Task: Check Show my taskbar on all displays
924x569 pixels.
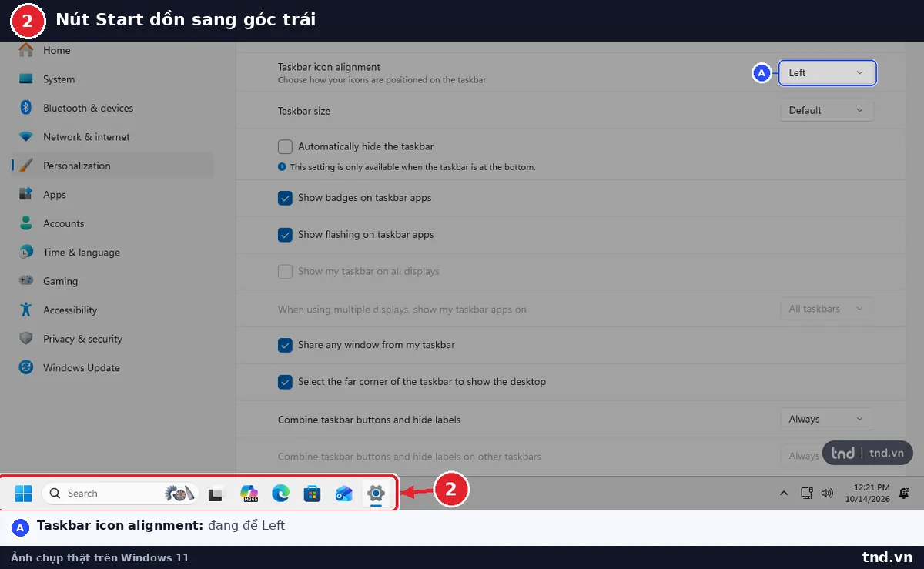Action: click(x=285, y=271)
